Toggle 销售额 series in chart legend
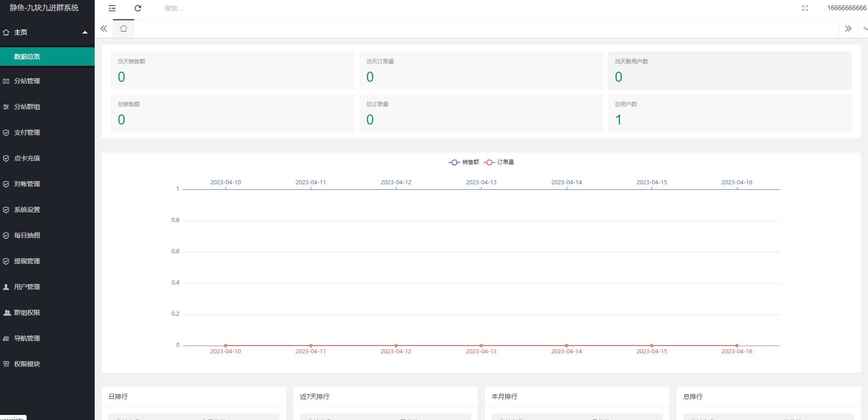The image size is (868, 420). pos(464,162)
